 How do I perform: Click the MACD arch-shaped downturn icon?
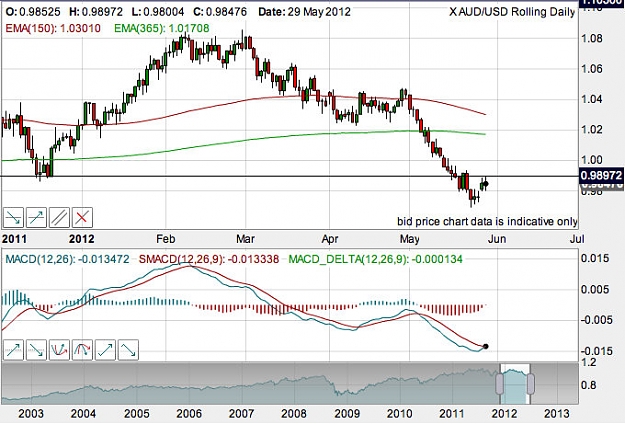tap(82, 350)
